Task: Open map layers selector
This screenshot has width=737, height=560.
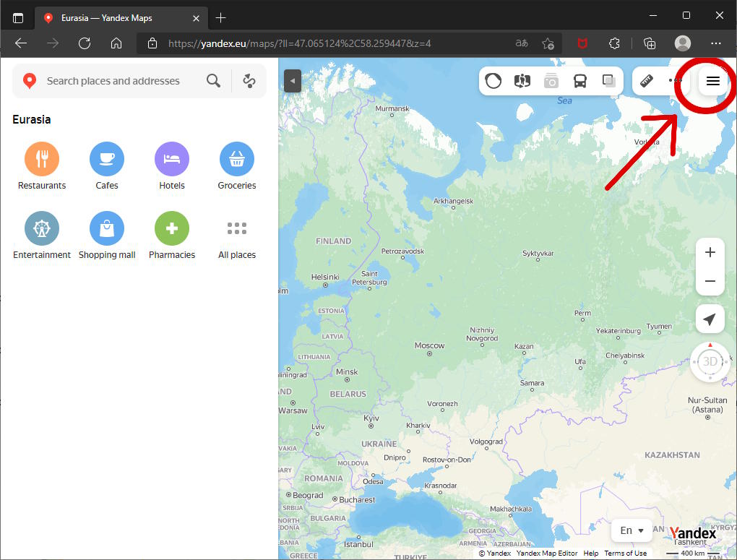Action: pyautogui.click(x=608, y=81)
